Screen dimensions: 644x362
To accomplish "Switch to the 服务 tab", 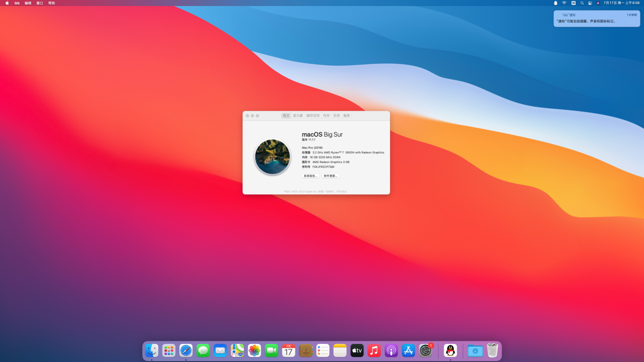I will click(x=347, y=116).
